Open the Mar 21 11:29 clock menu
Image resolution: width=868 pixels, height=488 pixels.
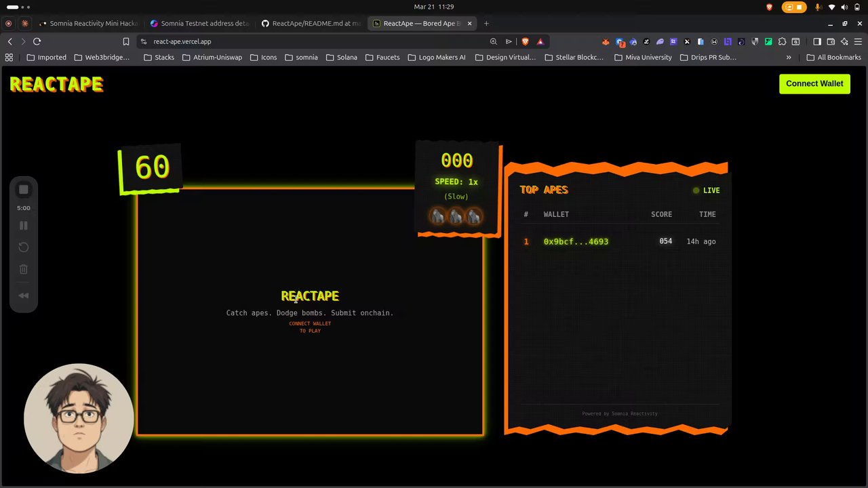(x=434, y=7)
